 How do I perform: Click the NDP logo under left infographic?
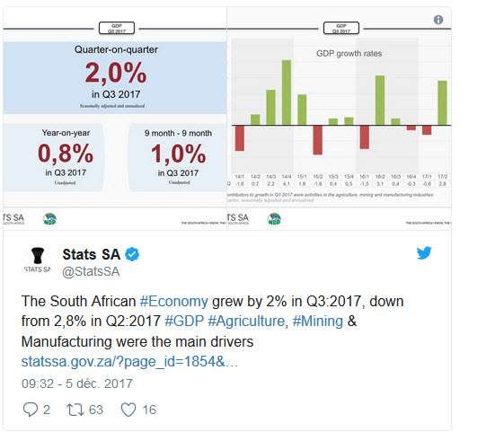[49, 219]
